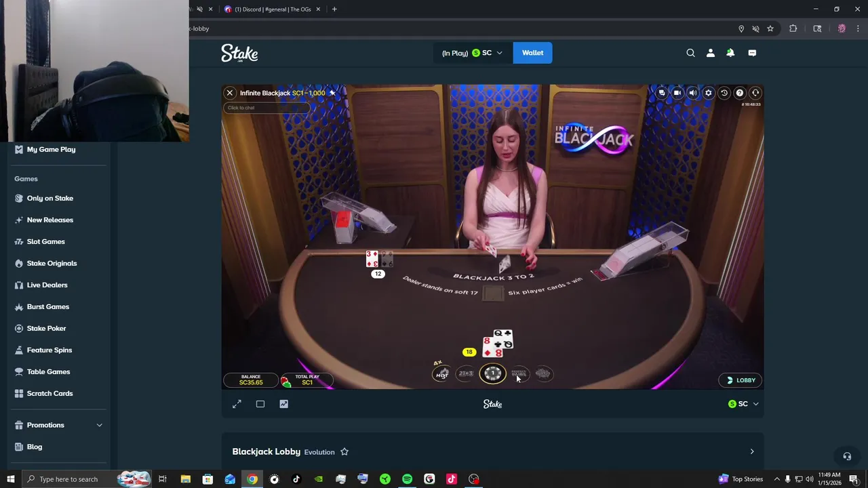Return to the game LOBBY
The width and height of the screenshot is (868, 488).
(741, 380)
